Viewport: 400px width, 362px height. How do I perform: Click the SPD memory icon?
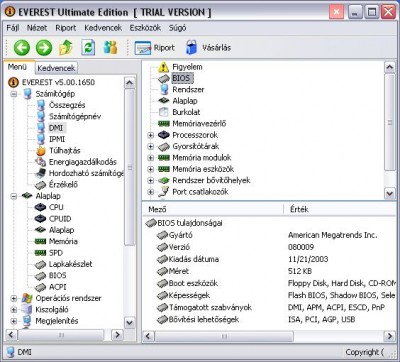coord(40,253)
